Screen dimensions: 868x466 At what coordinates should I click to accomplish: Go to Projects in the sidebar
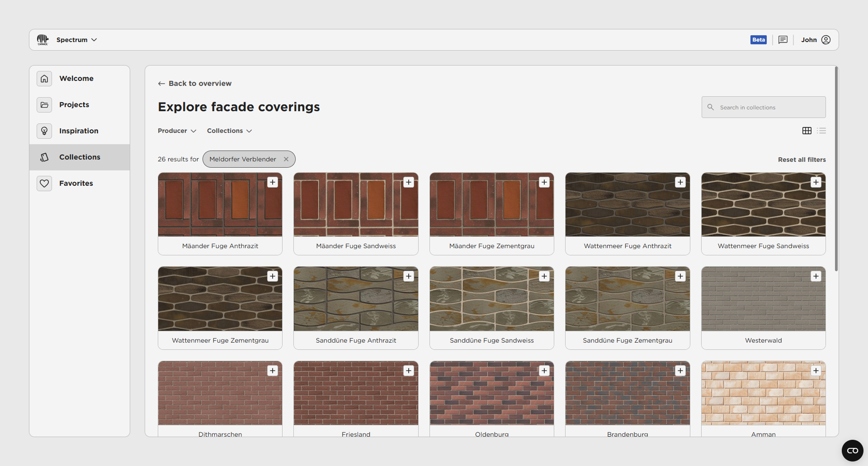(x=74, y=105)
